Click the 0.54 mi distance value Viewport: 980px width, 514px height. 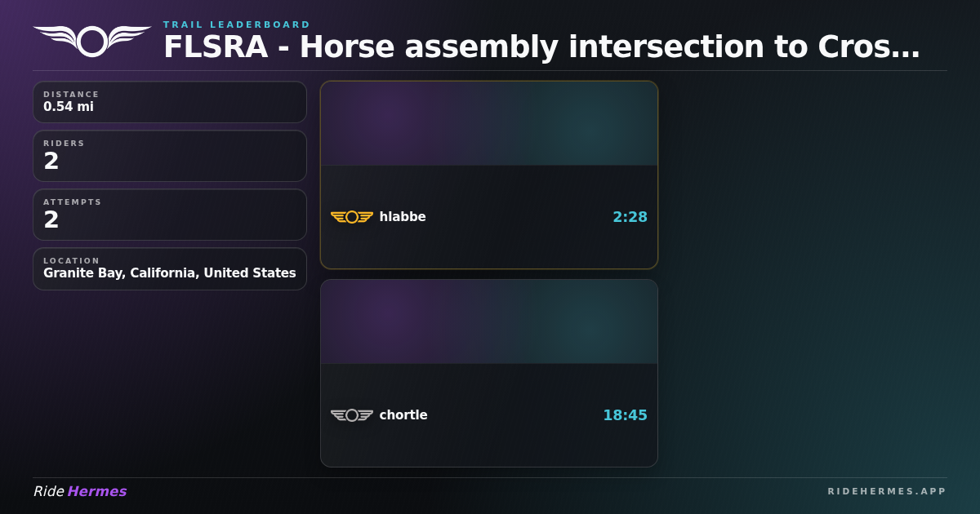(69, 107)
